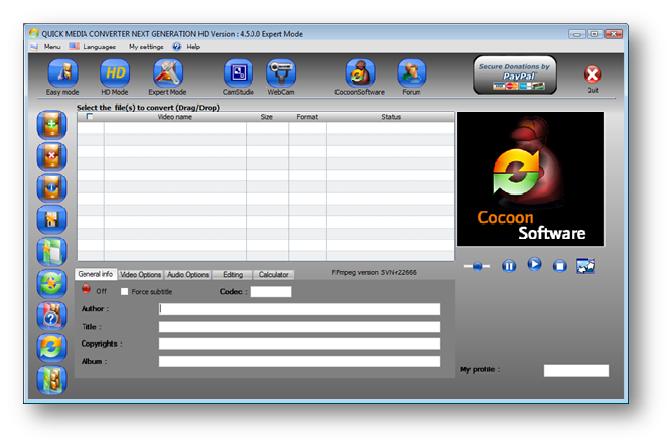
Task: Switch to Audio Options tab
Action: point(188,275)
